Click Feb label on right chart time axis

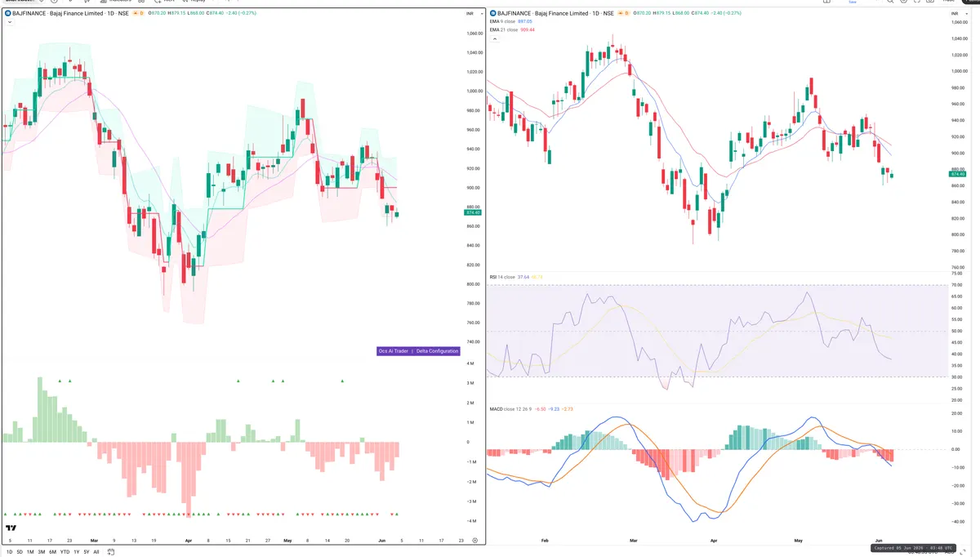[544, 541]
